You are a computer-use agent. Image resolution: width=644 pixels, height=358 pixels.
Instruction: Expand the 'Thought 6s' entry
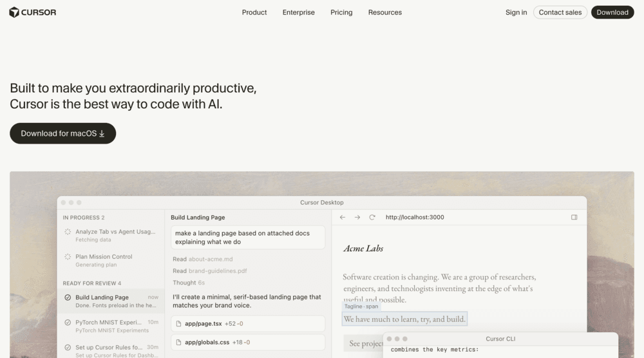click(189, 283)
